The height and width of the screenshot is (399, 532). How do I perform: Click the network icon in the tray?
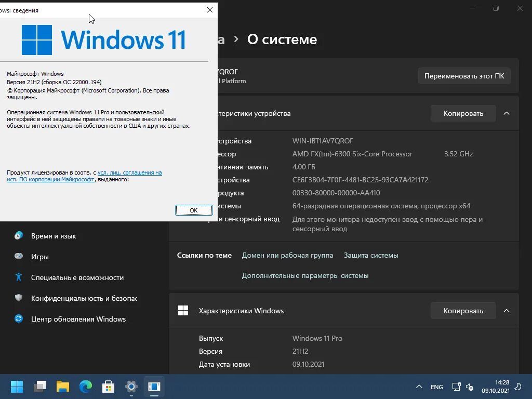(456, 387)
